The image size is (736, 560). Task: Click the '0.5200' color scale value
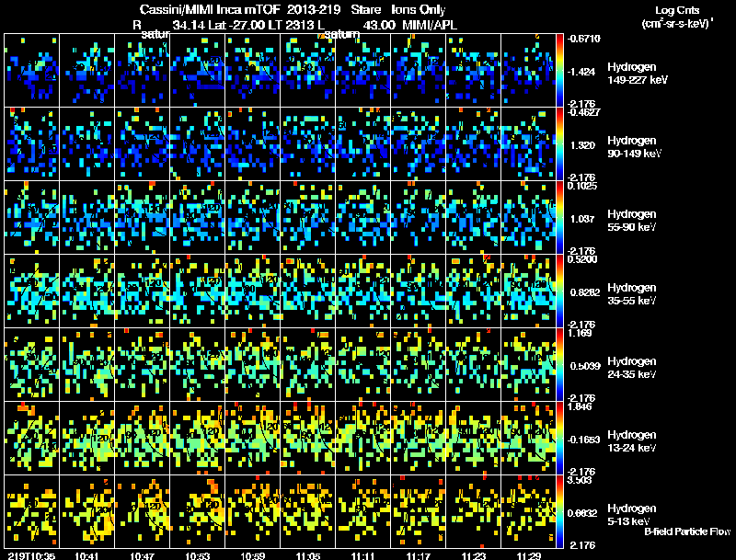[x=582, y=259]
